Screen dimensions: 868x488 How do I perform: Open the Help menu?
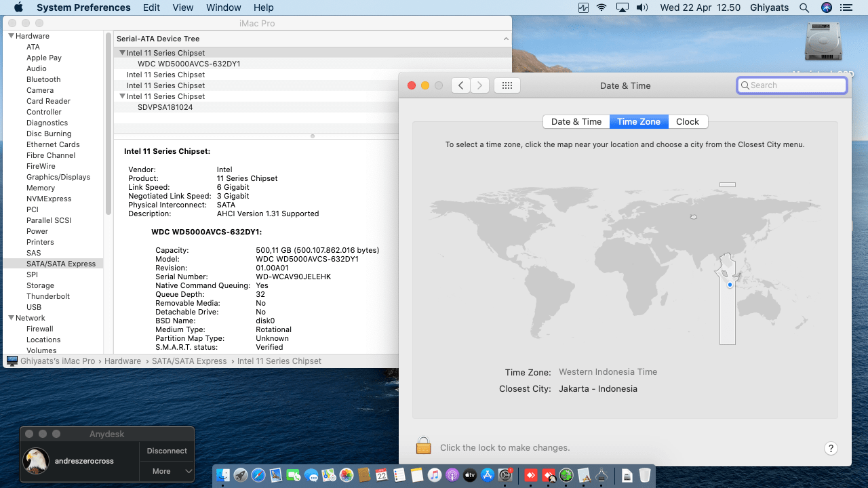coord(264,7)
